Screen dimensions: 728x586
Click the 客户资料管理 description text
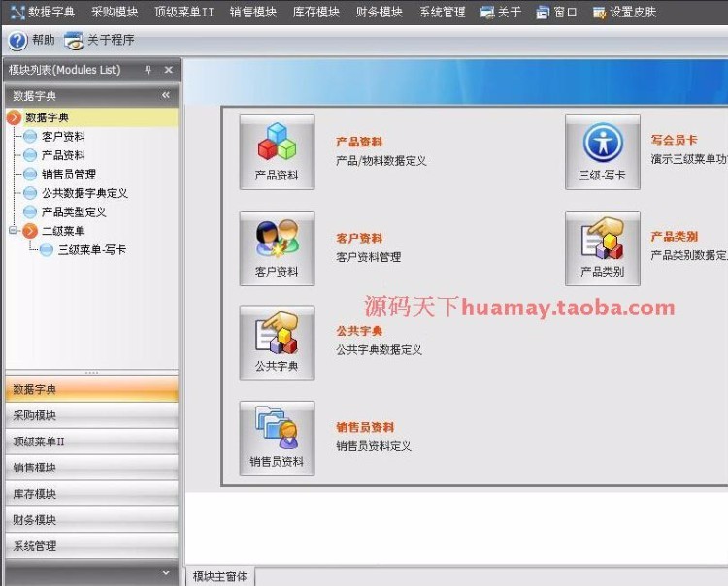pyautogui.click(x=369, y=257)
